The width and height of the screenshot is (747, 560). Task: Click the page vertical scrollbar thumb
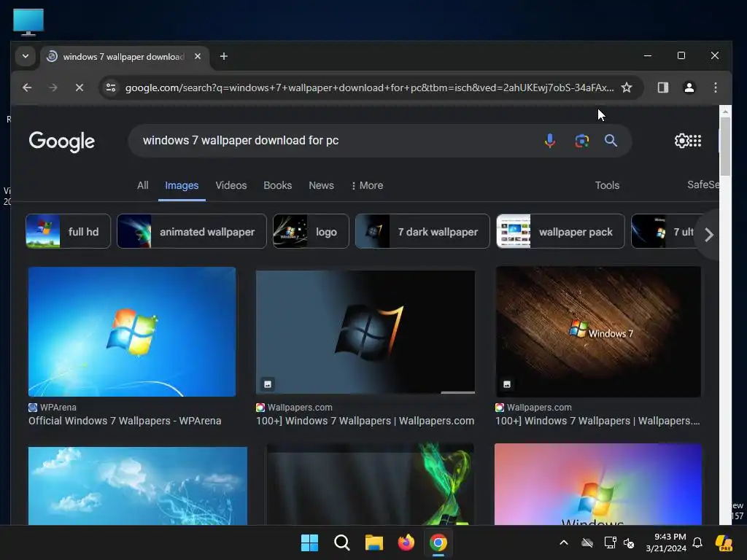pos(725,146)
